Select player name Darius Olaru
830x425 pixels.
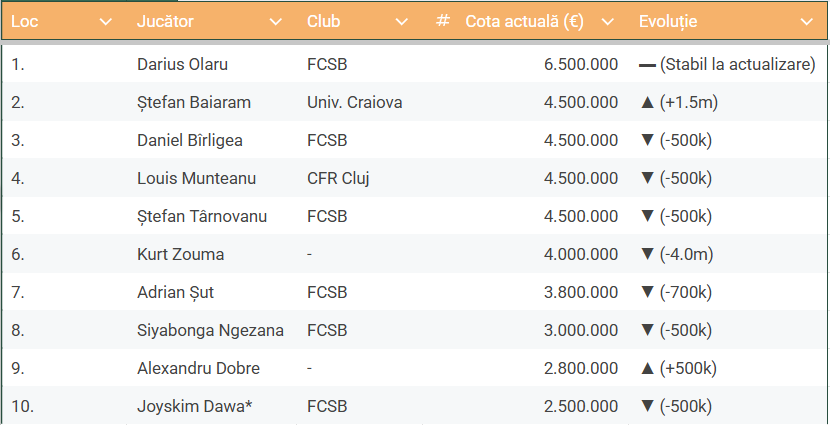pyautogui.click(x=182, y=64)
